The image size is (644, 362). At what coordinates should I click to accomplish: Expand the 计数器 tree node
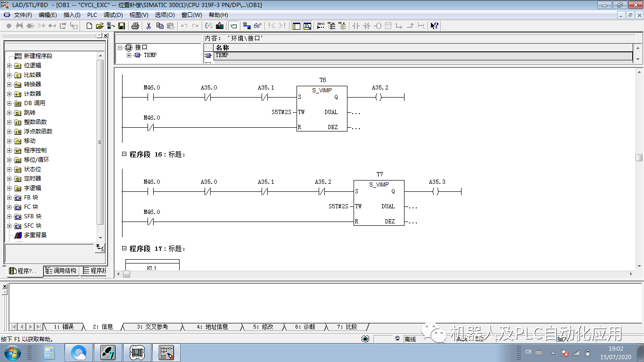(x=9, y=94)
